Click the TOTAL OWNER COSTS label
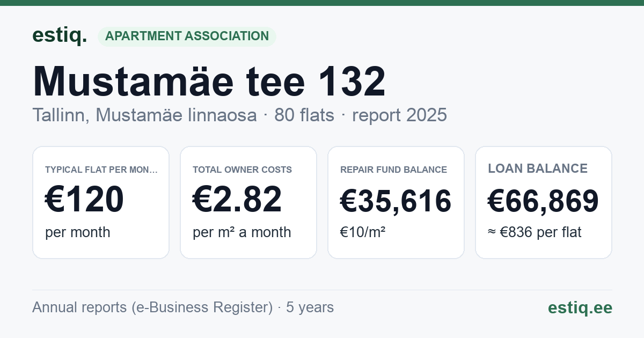This screenshot has width=644, height=338. 243,170
